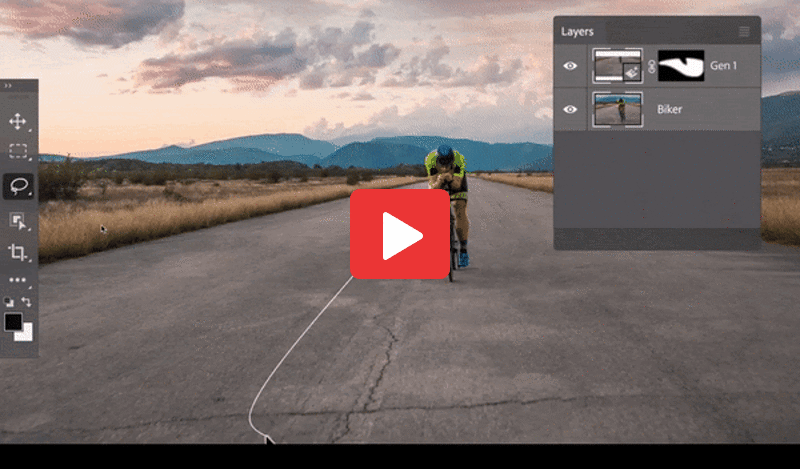The width and height of the screenshot is (800, 469).
Task: Select the Object Selection tool
Action: tap(18, 221)
